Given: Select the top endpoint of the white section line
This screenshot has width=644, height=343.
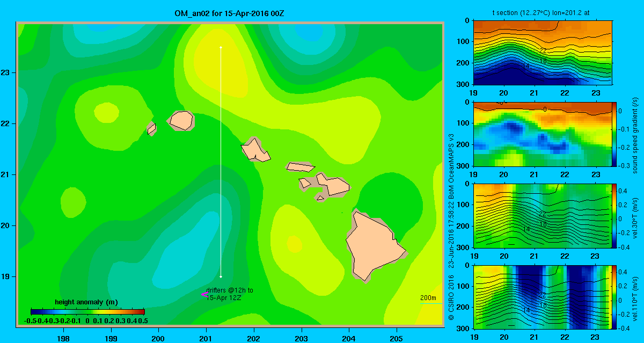Looking at the screenshot, I should pyautogui.click(x=221, y=47).
